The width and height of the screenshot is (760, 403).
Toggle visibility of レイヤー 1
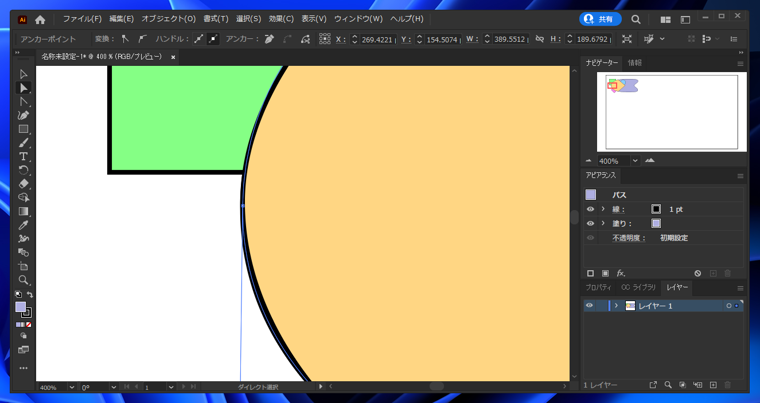click(x=589, y=306)
